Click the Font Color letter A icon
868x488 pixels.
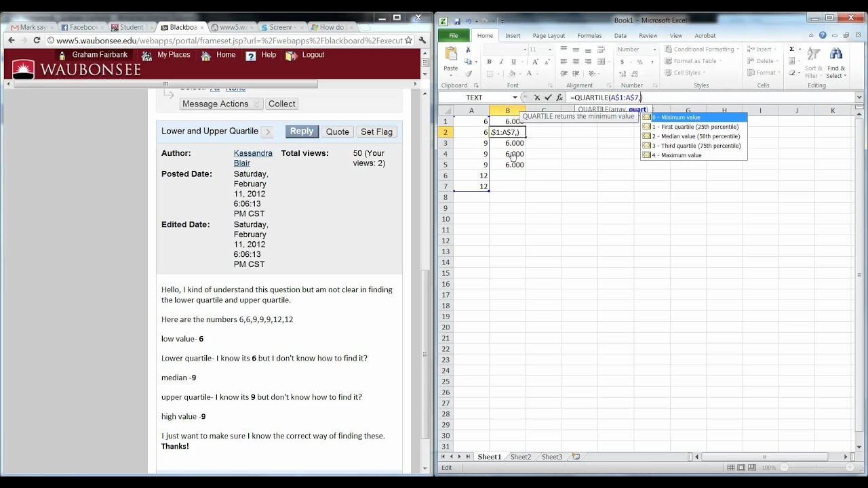[528, 73]
